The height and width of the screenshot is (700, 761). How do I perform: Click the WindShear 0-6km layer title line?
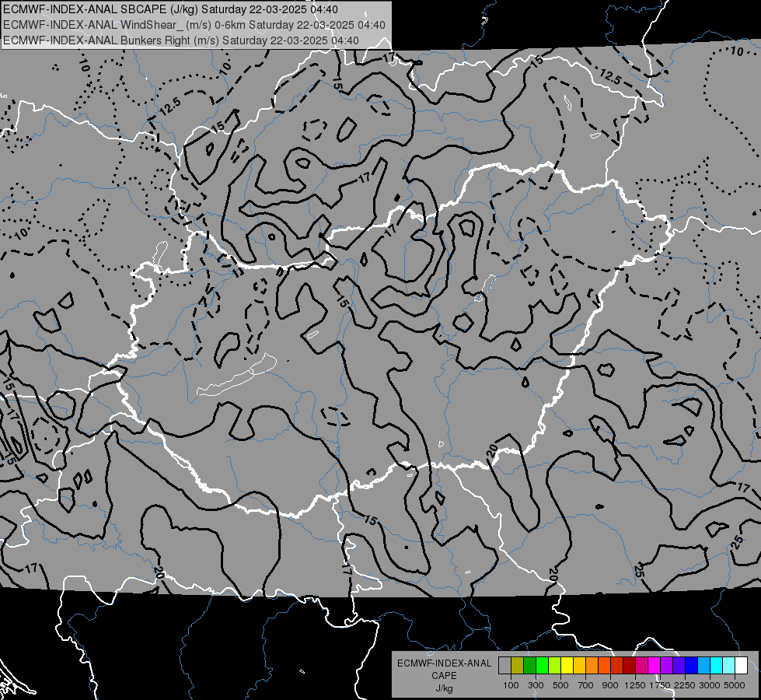pos(194,25)
